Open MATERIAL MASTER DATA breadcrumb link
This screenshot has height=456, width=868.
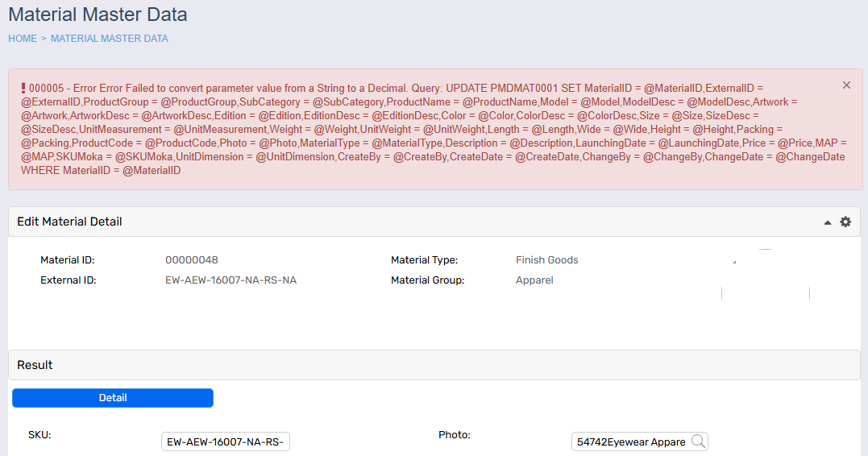(110, 39)
